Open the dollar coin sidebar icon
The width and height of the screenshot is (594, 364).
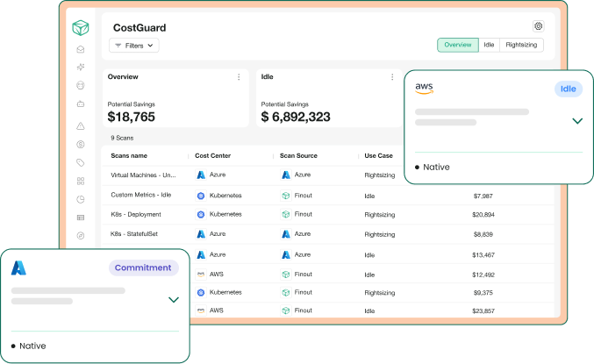[81, 145]
